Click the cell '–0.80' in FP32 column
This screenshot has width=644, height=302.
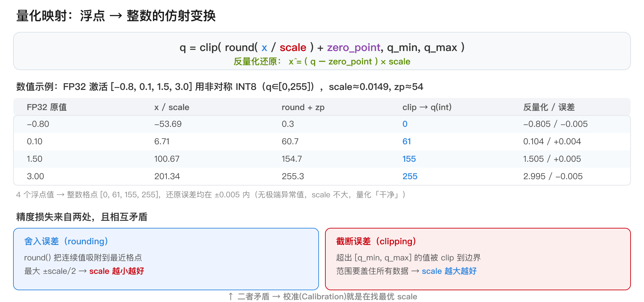(38, 124)
